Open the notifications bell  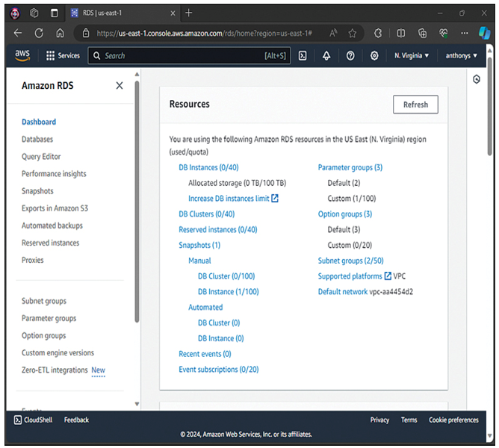(326, 56)
